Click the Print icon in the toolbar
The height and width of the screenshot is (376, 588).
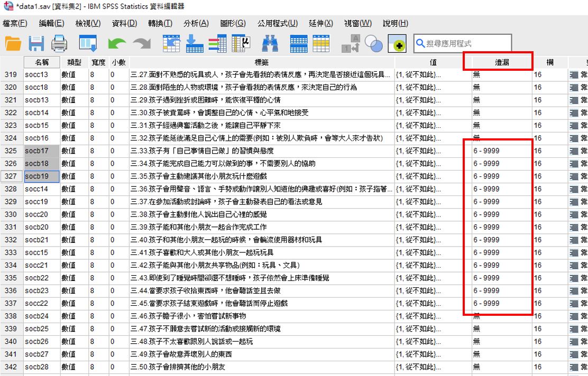[59, 44]
